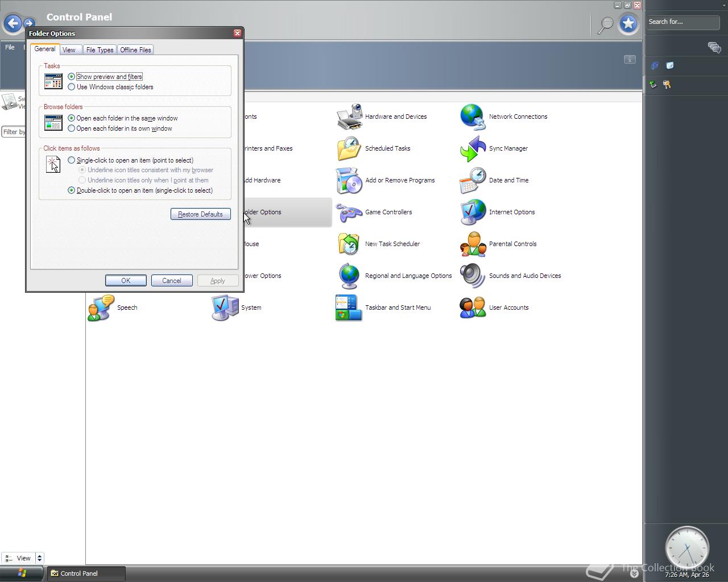
Task: Click the star favorites button
Action: (628, 23)
